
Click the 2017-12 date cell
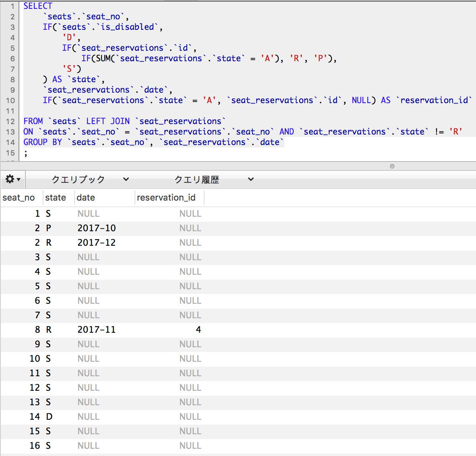[x=97, y=243]
